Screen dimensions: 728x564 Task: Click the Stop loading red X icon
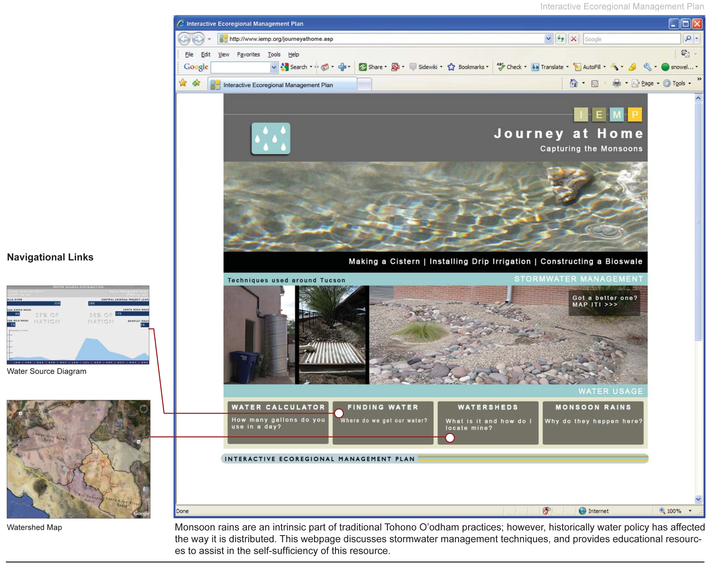tap(574, 39)
